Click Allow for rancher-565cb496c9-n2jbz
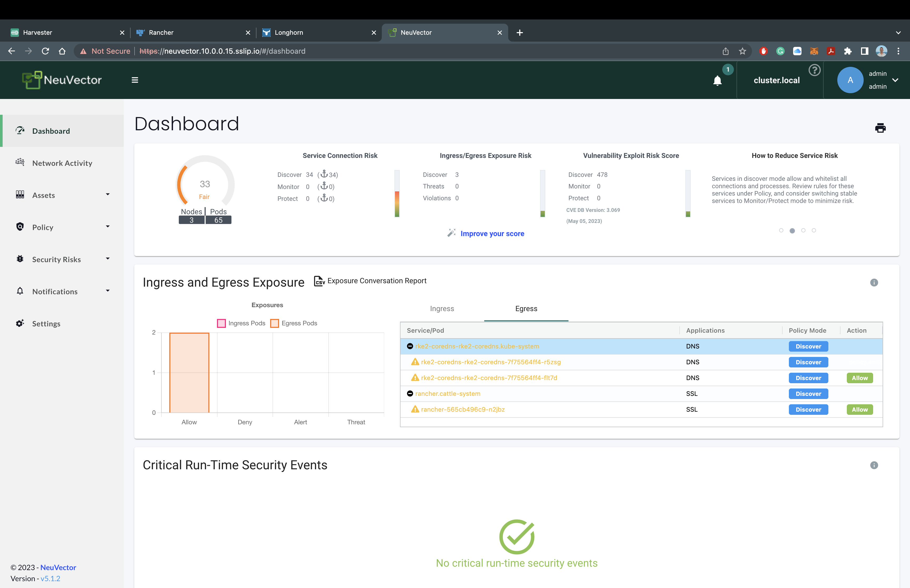The width and height of the screenshot is (910, 588). [860, 409]
